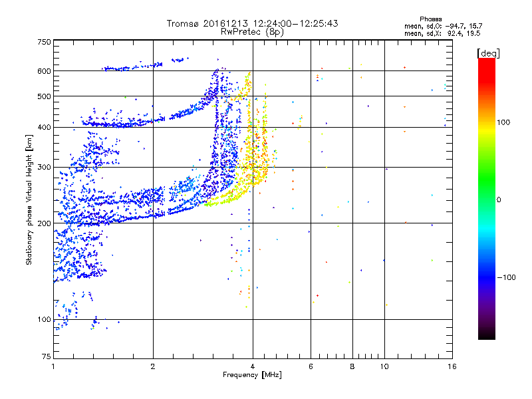Click the y-axis '750' tick label

pyautogui.click(x=44, y=42)
